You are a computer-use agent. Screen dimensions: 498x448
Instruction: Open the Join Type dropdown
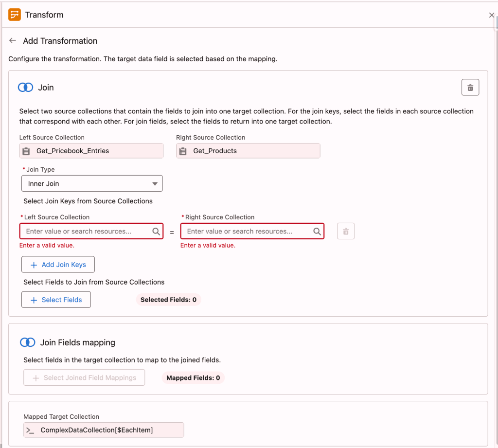coord(155,183)
